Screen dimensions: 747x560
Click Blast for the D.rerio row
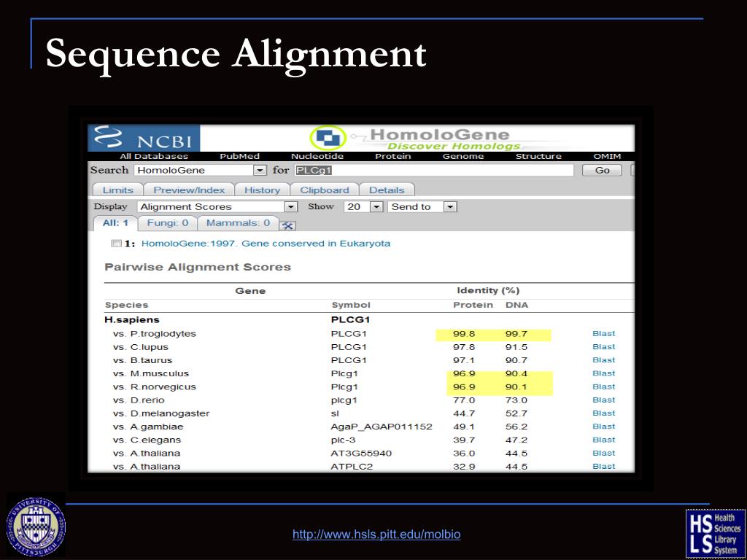[x=603, y=400]
